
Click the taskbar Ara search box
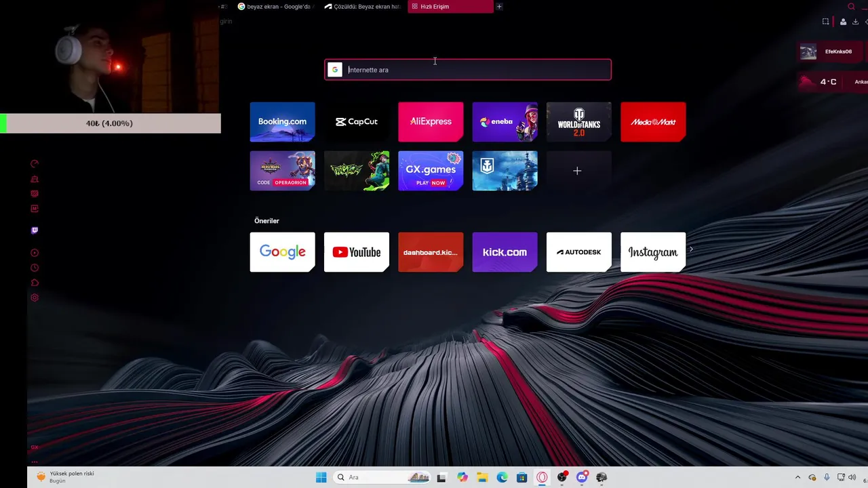point(383,477)
